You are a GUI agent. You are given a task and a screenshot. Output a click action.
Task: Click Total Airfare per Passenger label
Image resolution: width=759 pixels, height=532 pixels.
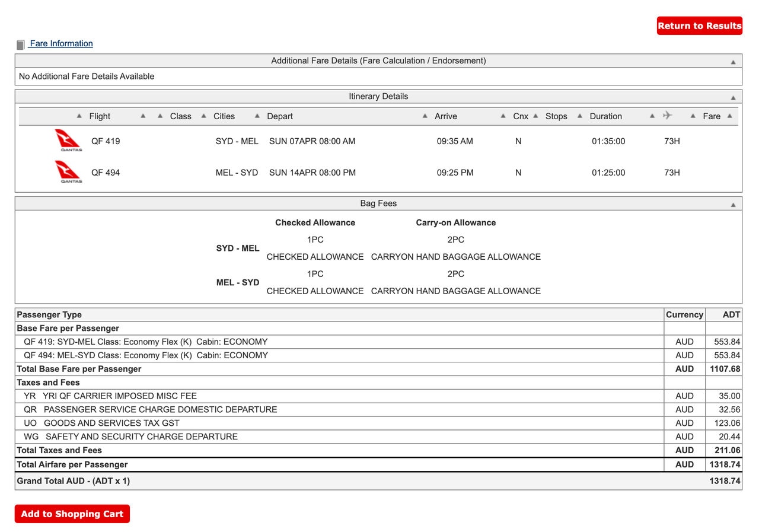coord(72,464)
